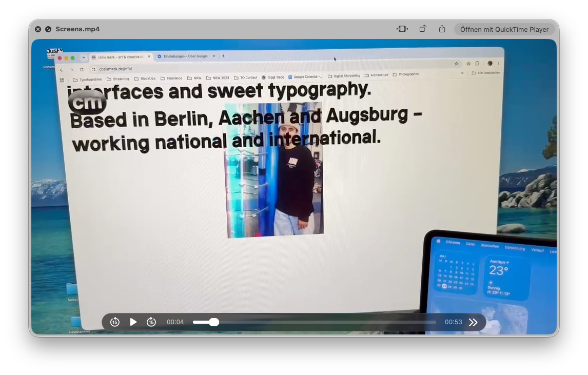
Task: Click Bearbeiten in the tablet menu bar
Action: pyautogui.click(x=490, y=246)
